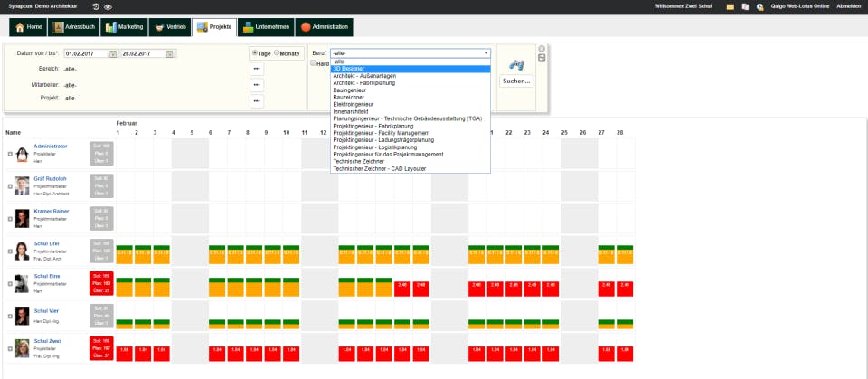
Task: Expand the Administrator row
Action: point(10,155)
